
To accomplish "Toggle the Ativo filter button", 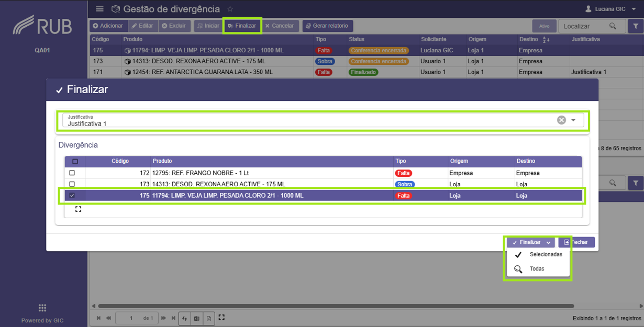I will tap(545, 26).
